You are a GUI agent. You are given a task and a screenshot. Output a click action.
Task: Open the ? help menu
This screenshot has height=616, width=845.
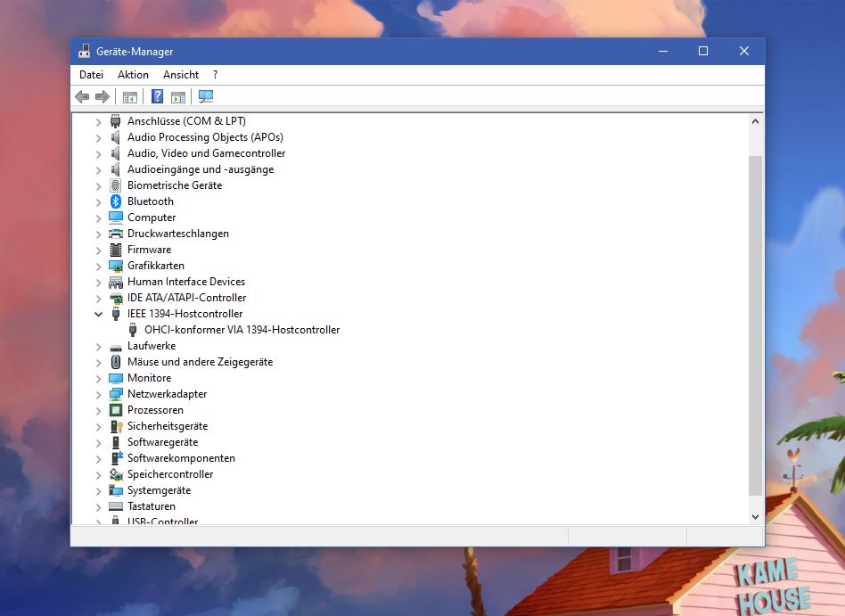click(215, 75)
